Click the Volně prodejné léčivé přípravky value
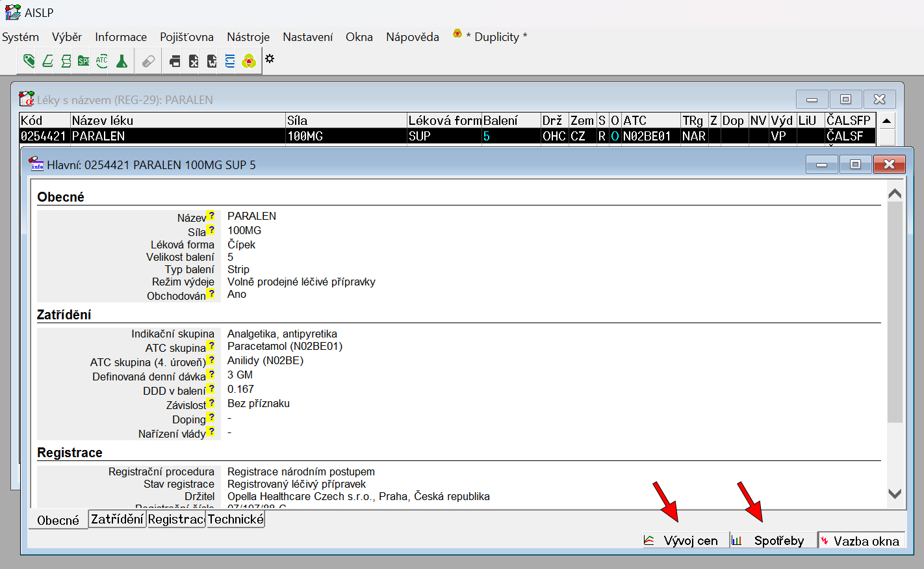Screen dimensions: 924x569 coord(302,282)
